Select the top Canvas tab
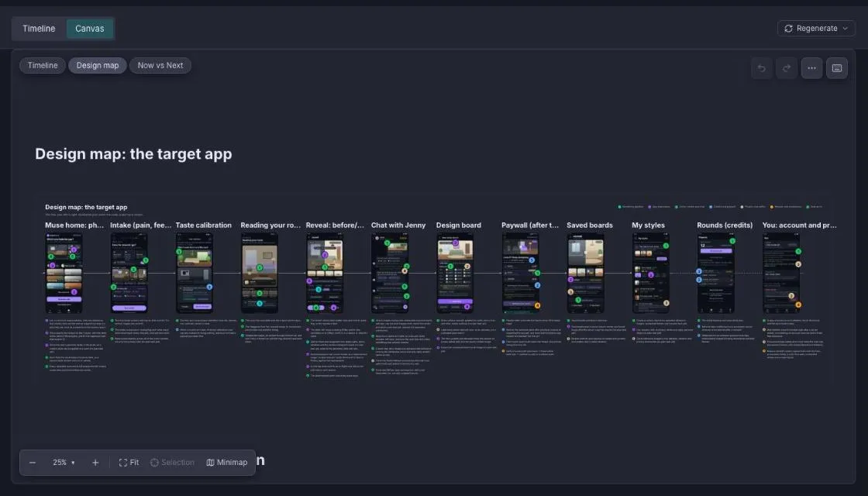The width and height of the screenshot is (868, 496). click(x=90, y=29)
